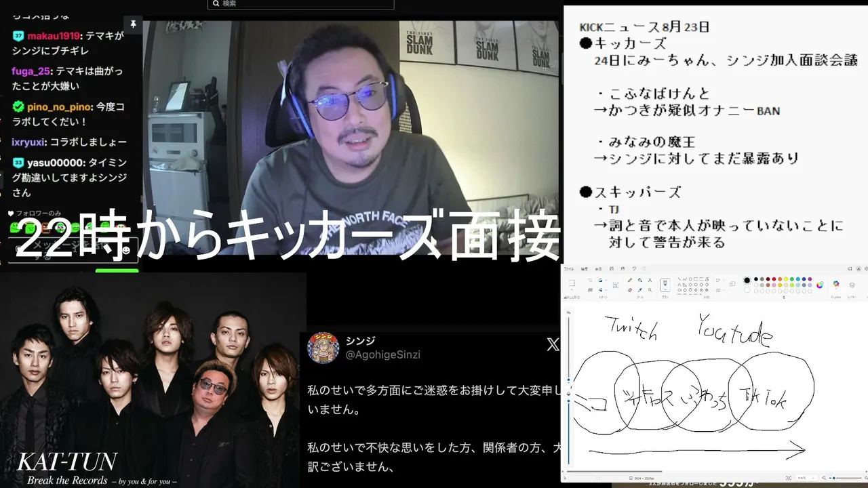Click the heart icon beside フォロワーのみ
This screenshot has height=488, width=868.
pyautogui.click(x=11, y=214)
